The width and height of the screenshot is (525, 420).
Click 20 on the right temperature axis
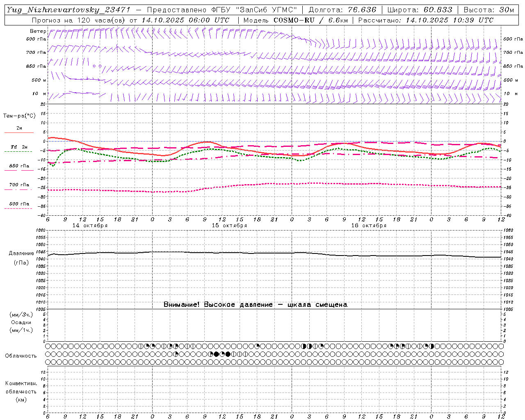point(506,104)
